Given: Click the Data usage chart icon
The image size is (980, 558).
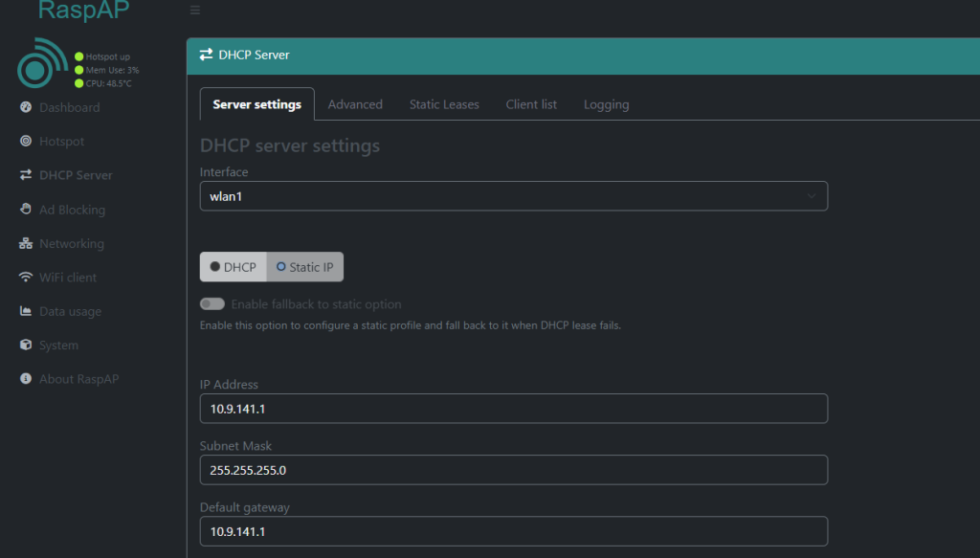Looking at the screenshot, I should pos(26,312).
